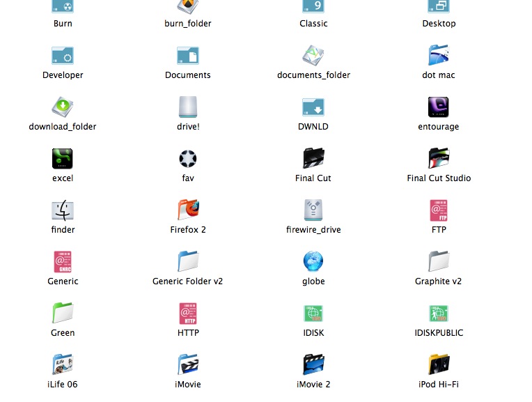This screenshot has width=532, height=402.
Task: Select the Green folder icon
Action: [x=63, y=313]
